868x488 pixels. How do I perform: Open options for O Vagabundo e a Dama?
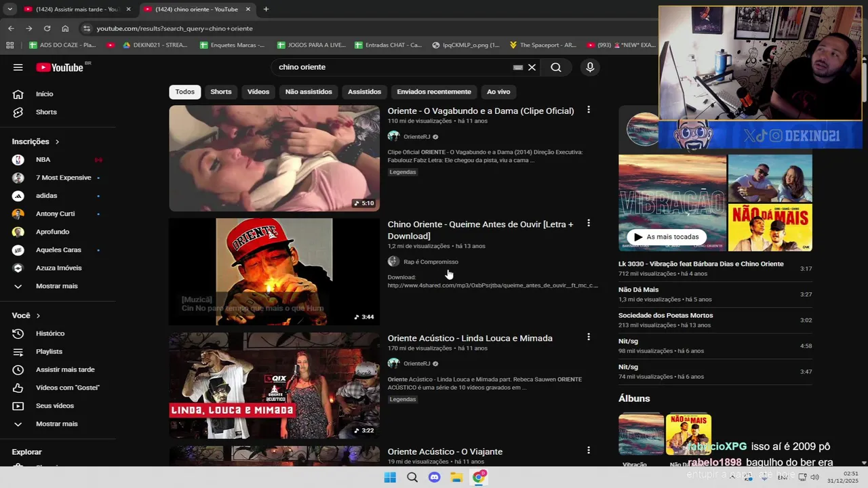pyautogui.click(x=589, y=110)
